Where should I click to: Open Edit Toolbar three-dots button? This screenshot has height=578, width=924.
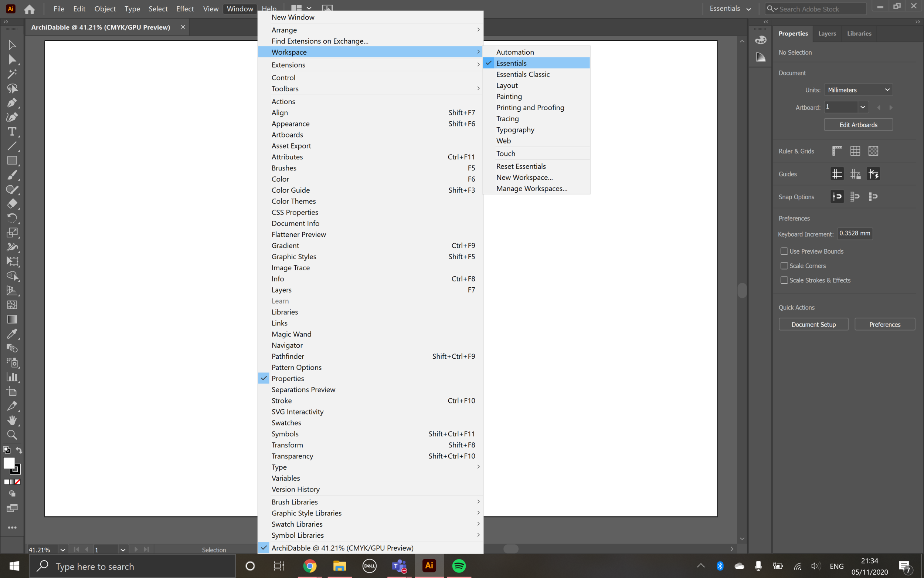pyautogui.click(x=12, y=528)
